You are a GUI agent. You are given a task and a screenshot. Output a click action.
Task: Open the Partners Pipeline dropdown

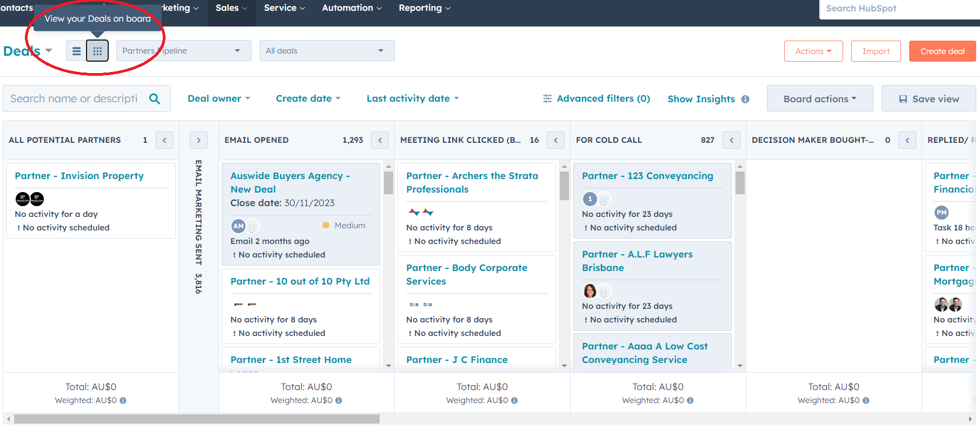[x=183, y=51]
